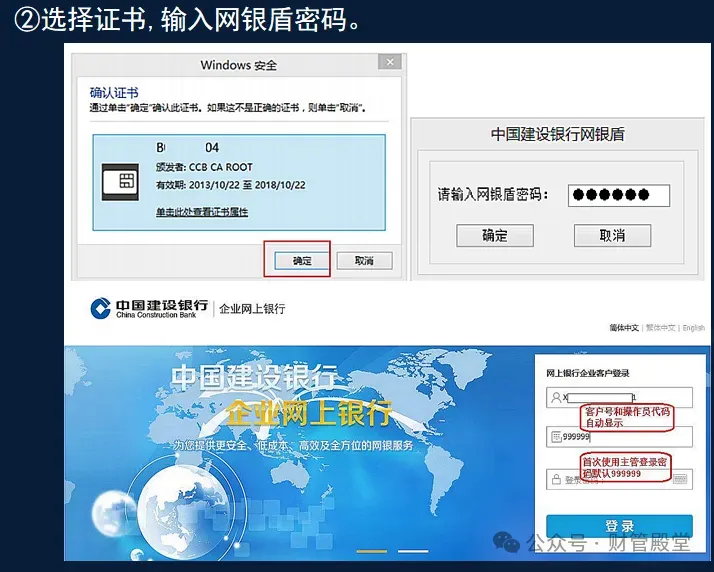
Task: Switch language to English
Action: (x=694, y=328)
